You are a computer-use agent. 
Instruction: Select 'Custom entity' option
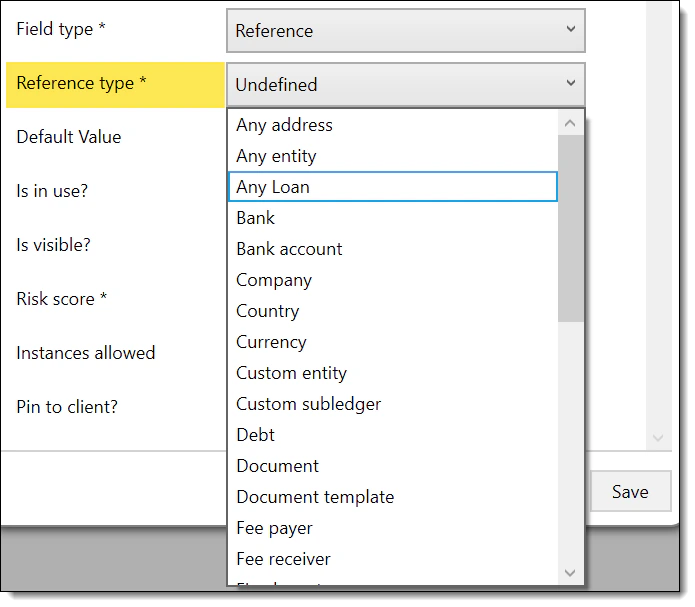pyautogui.click(x=393, y=373)
